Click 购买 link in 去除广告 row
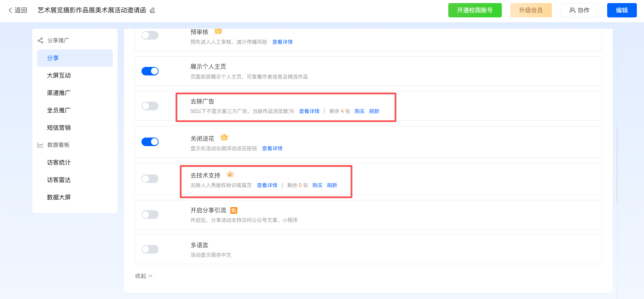644x299 pixels. pyautogui.click(x=359, y=111)
